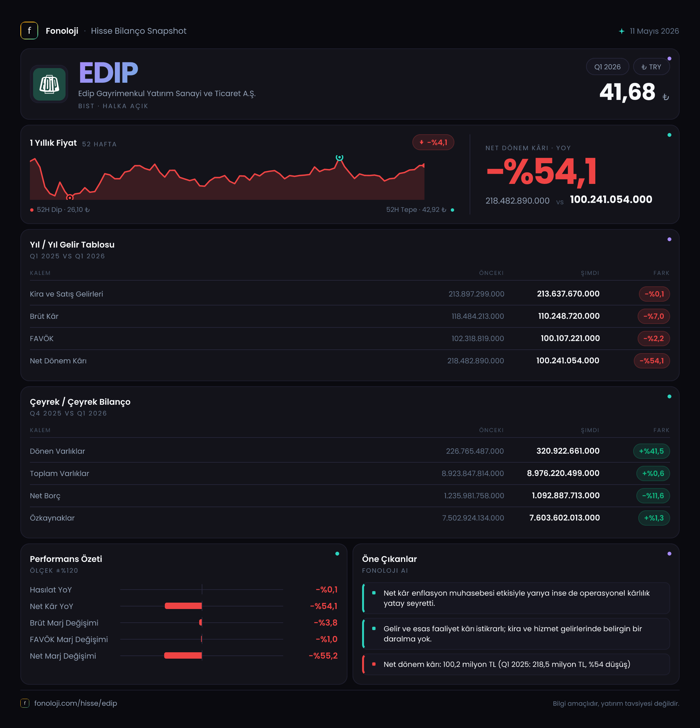This screenshot has width=700, height=728.
Task: Click the 'Hisse Bilanço Snapshot' title
Action: tap(139, 31)
